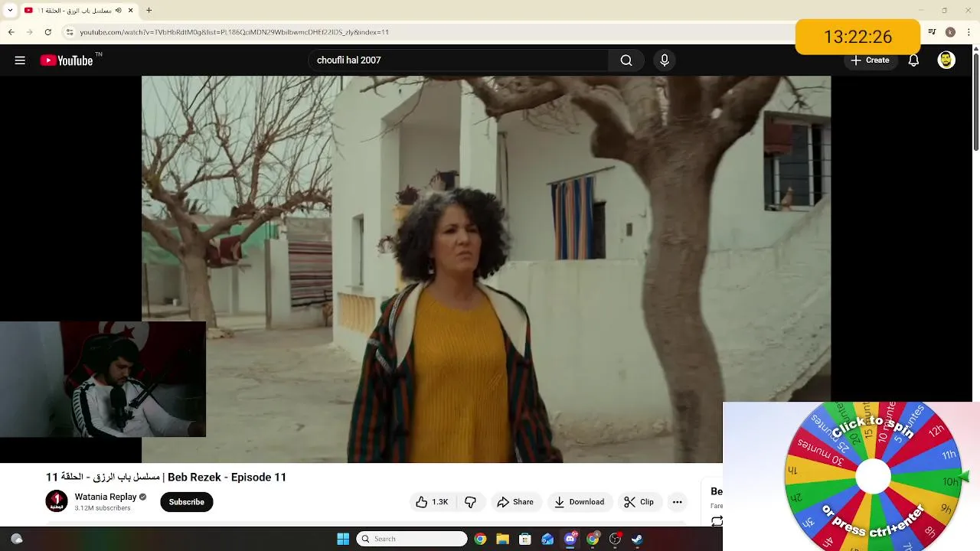980x551 pixels.
Task: Start voice search with the microphone
Action: click(665, 60)
